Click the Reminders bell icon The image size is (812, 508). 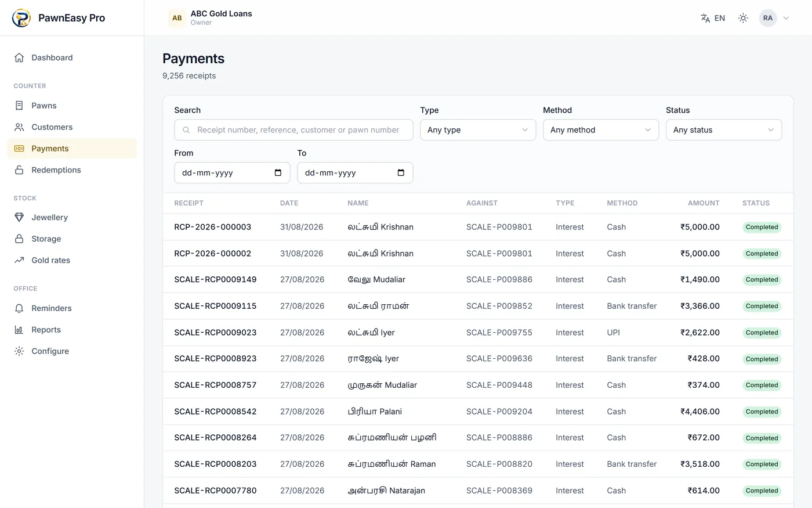click(19, 308)
